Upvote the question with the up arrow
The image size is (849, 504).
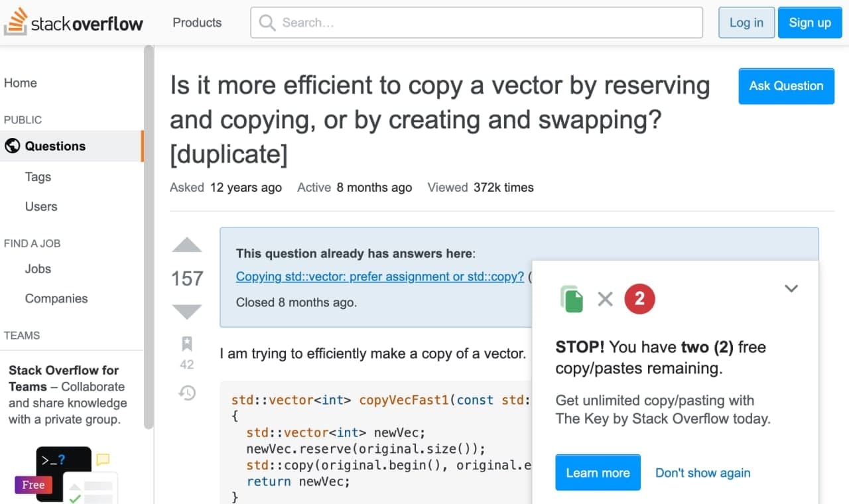(x=187, y=245)
